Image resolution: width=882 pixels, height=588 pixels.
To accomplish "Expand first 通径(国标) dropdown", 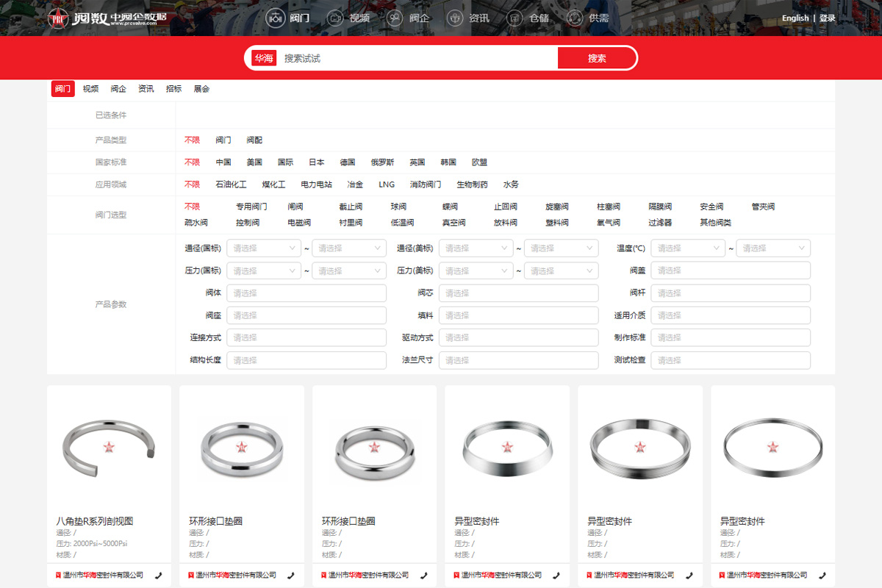I will [263, 248].
